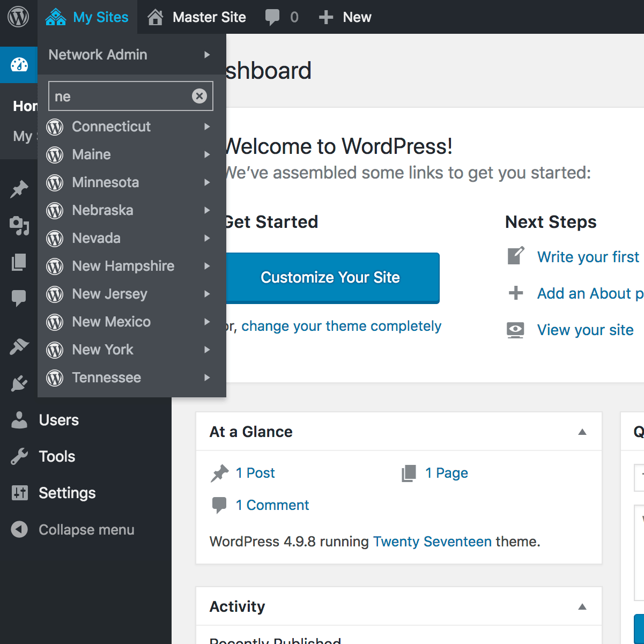The image size is (644, 644).
Task: Open Twenty Seventeen theme link
Action: [432, 542]
